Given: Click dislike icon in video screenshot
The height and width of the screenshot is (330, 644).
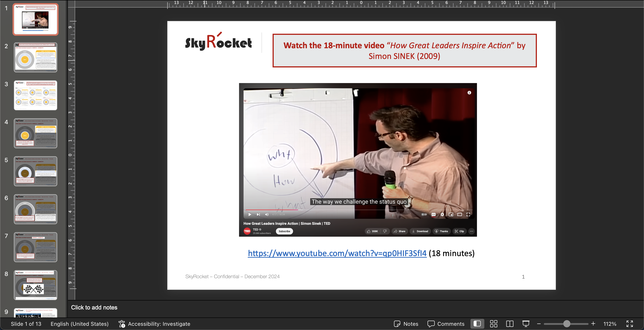Looking at the screenshot, I should [385, 231].
